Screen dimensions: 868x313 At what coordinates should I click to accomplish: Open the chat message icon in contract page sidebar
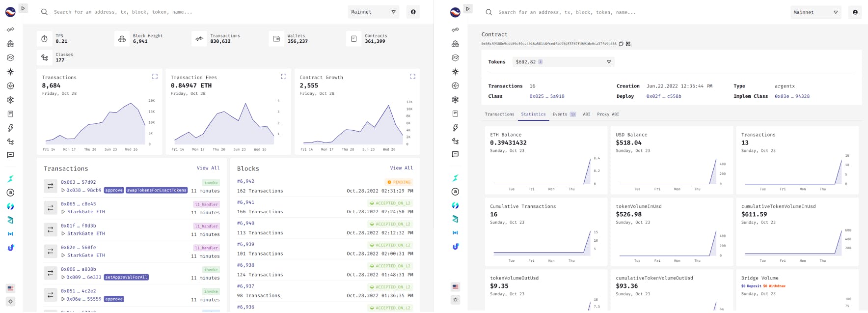455,154
